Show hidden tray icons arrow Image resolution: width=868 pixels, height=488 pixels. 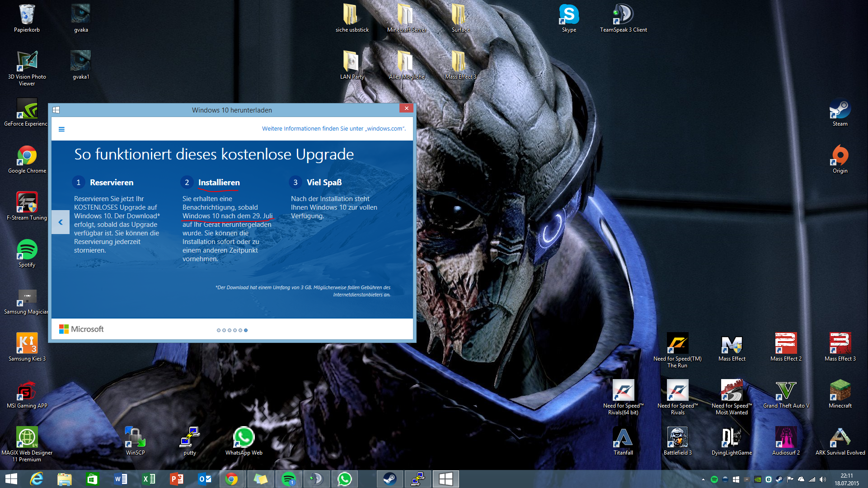[x=703, y=479]
